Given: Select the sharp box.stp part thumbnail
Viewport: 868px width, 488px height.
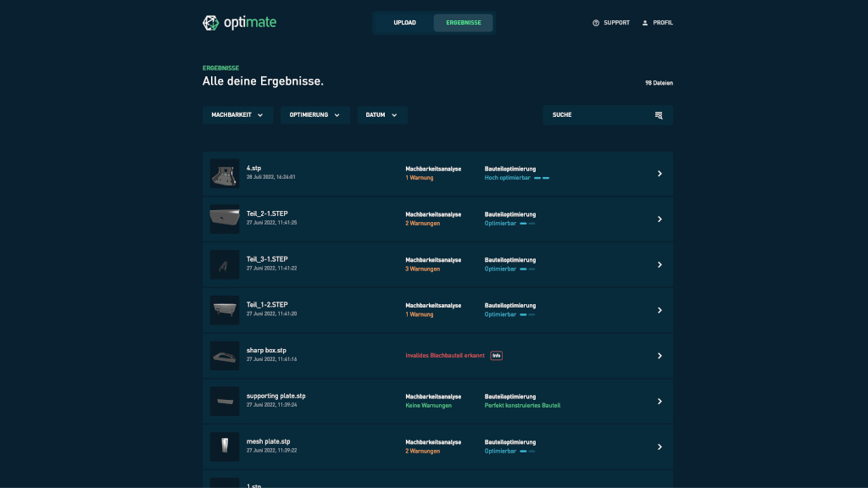Looking at the screenshot, I should point(225,356).
